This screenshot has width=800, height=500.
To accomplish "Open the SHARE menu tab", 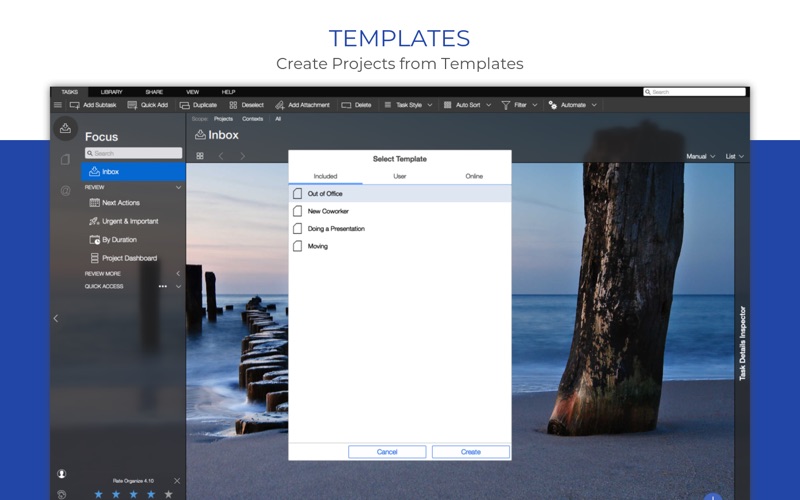I will 154,92.
